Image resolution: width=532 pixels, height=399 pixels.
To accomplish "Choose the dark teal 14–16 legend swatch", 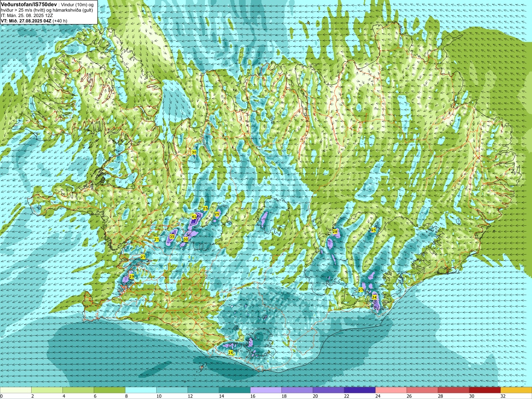I will pyautogui.click(x=234, y=390).
